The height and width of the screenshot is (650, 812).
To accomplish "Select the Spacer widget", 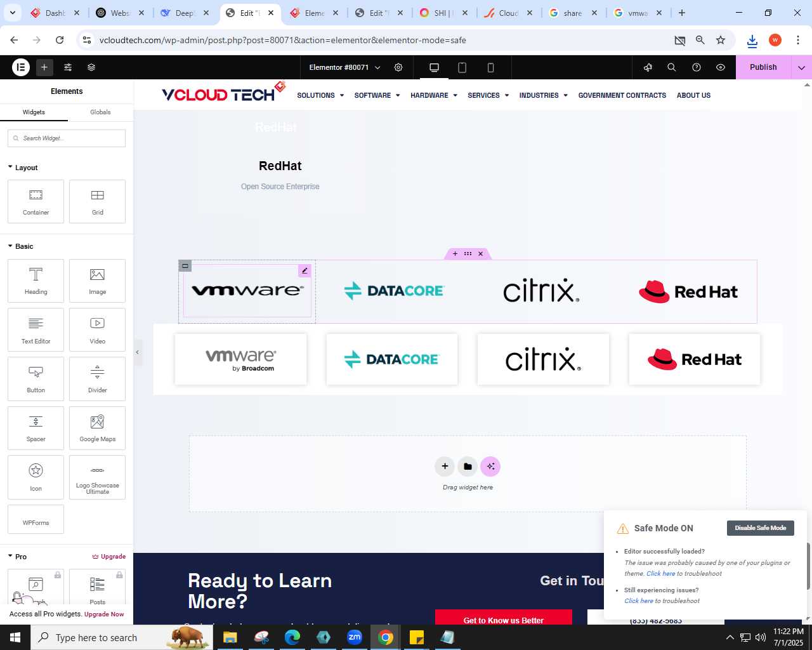I will pyautogui.click(x=36, y=428).
